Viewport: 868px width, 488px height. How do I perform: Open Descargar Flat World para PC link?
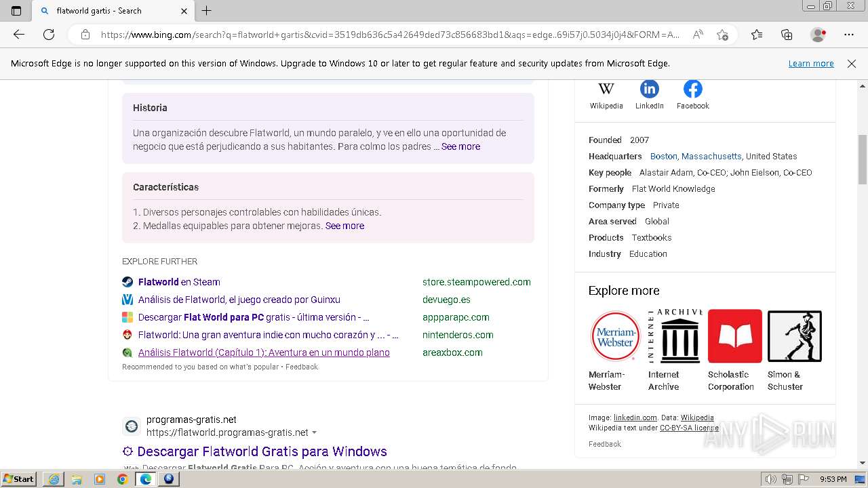click(x=254, y=317)
